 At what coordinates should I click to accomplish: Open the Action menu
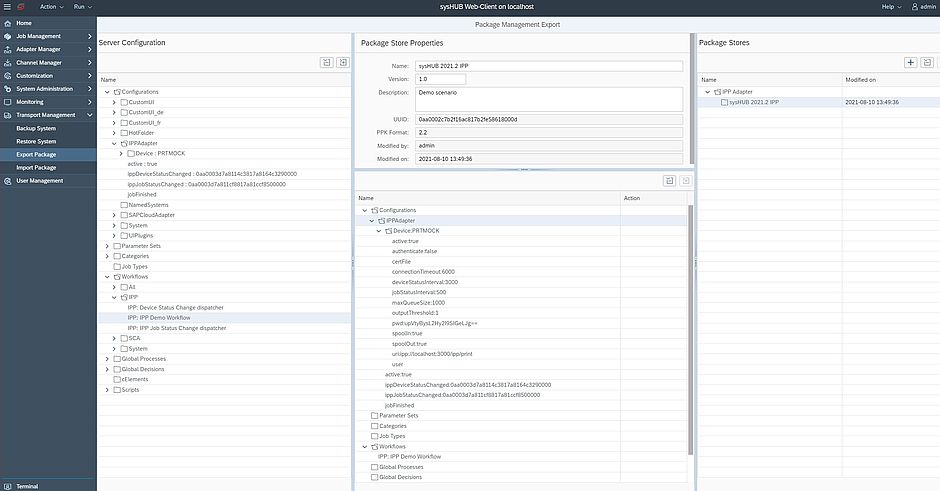coord(52,7)
